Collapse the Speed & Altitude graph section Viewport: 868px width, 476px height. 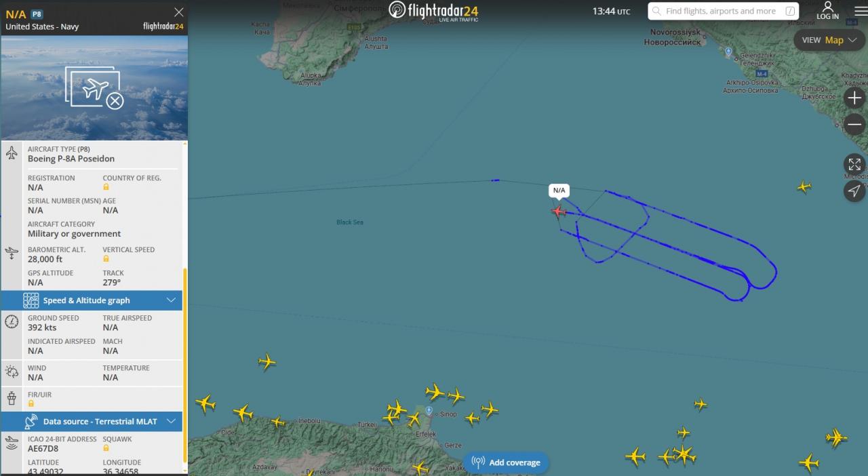[x=171, y=300]
